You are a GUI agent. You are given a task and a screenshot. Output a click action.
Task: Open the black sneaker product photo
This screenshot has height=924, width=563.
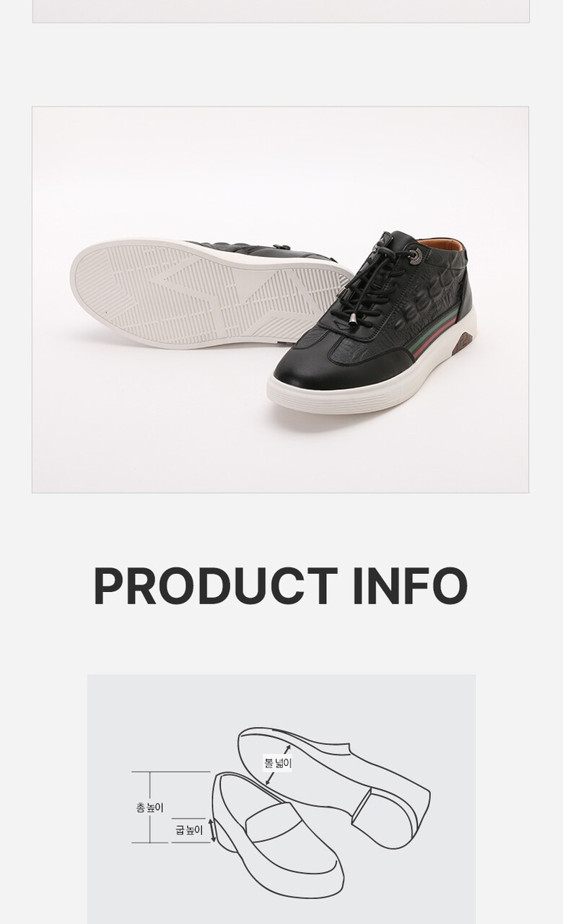[x=281, y=300]
